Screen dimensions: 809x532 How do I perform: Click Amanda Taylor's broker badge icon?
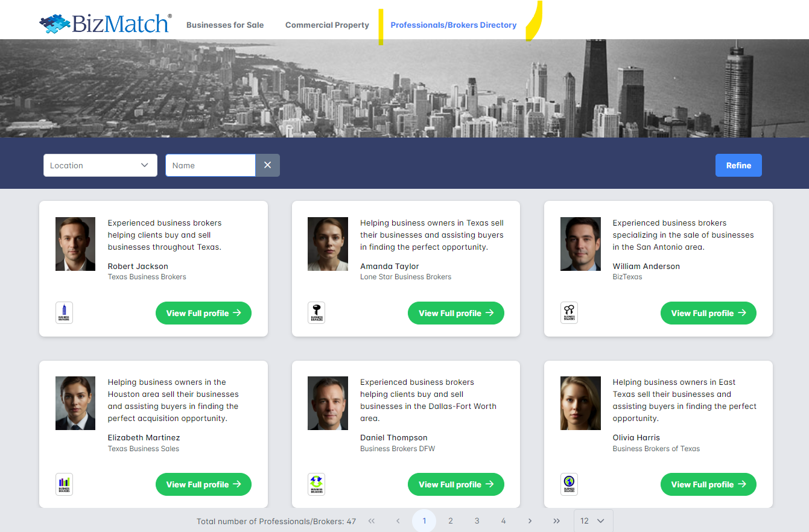click(x=316, y=313)
